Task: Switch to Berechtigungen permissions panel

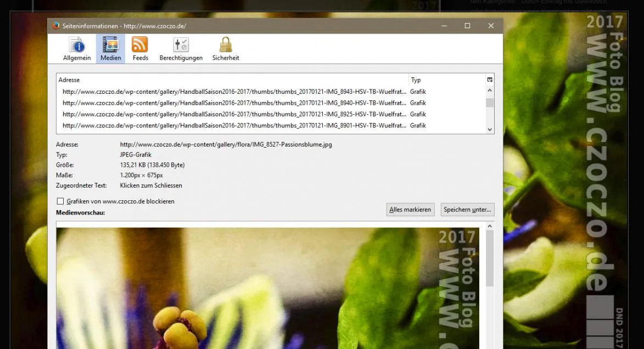Action: coord(181,49)
